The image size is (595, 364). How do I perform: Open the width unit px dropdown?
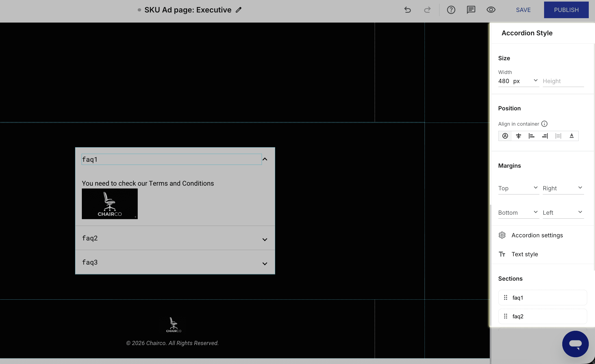pos(525,81)
